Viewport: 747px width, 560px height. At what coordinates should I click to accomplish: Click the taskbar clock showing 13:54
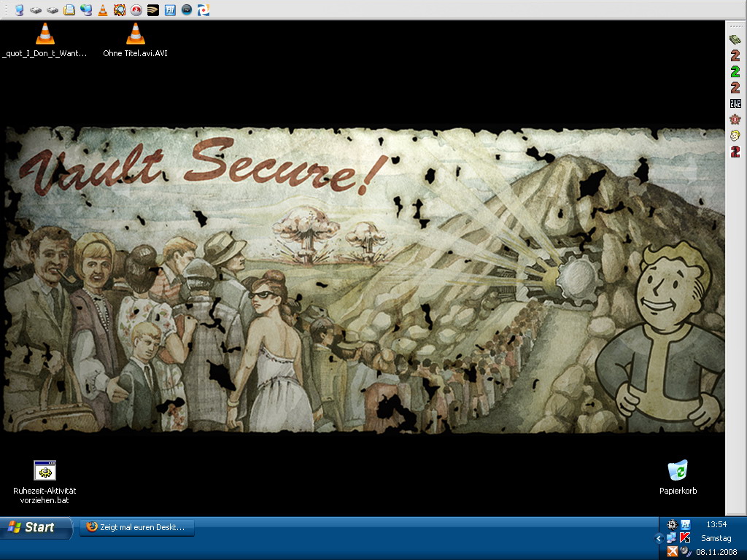click(716, 524)
